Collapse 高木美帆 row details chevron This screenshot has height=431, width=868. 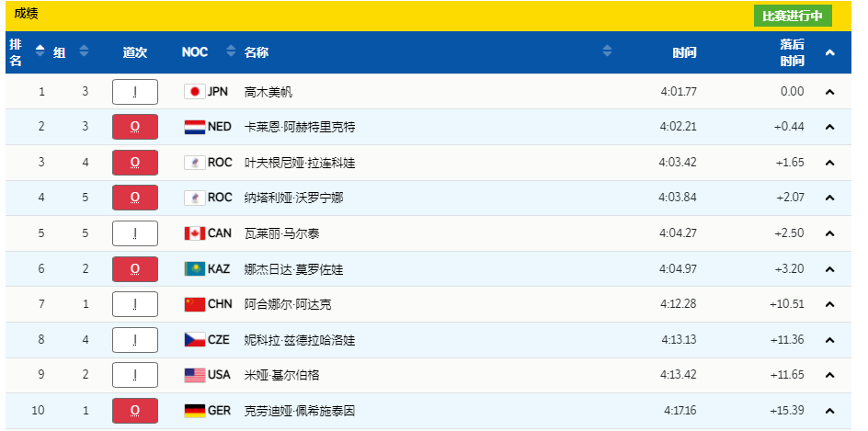click(829, 92)
